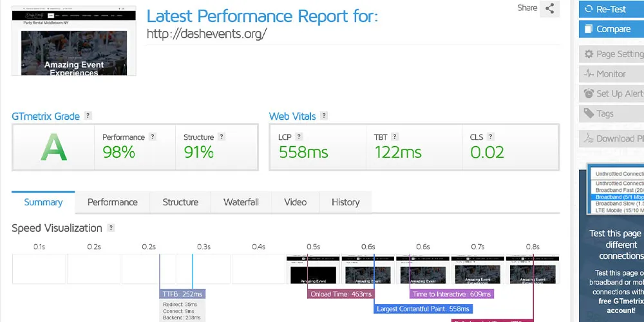Switch to the Performance tab

tap(112, 202)
